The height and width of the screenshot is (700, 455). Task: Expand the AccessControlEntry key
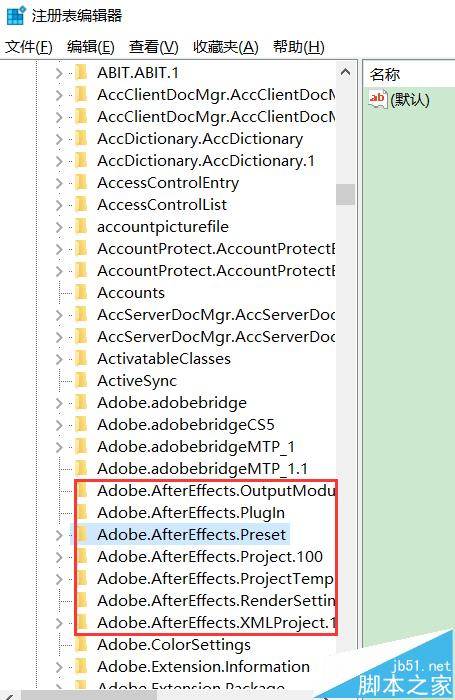[59, 183]
